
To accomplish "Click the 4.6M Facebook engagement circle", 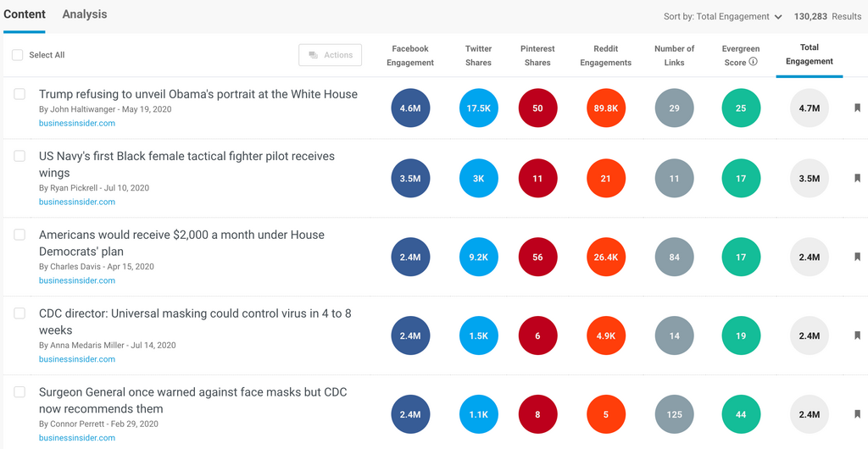I will [x=410, y=108].
